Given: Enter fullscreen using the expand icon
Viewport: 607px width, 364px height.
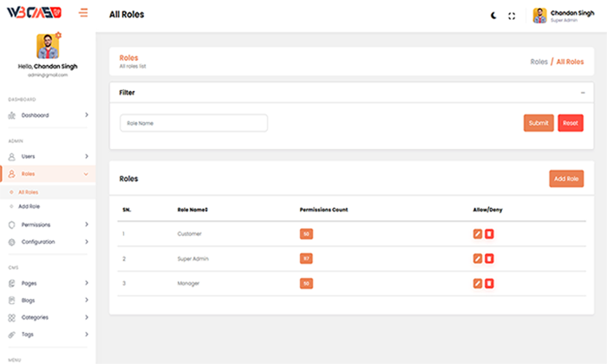Looking at the screenshot, I should (x=512, y=16).
